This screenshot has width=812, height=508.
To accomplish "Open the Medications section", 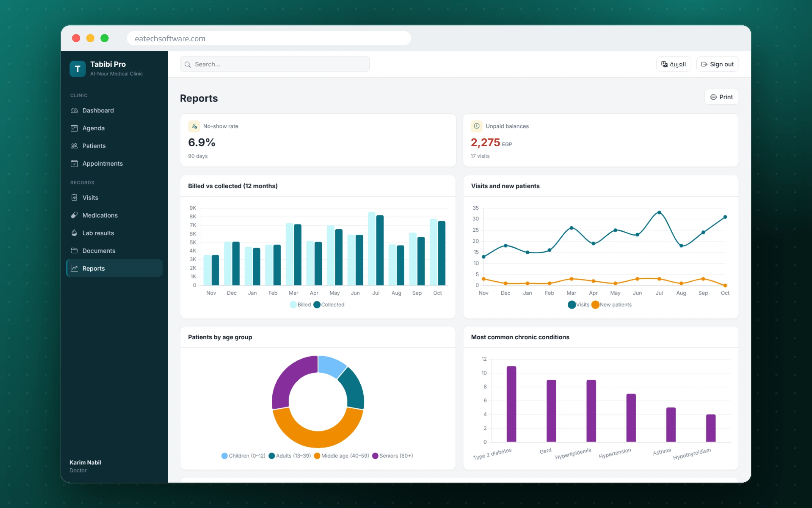I will 114,215.
